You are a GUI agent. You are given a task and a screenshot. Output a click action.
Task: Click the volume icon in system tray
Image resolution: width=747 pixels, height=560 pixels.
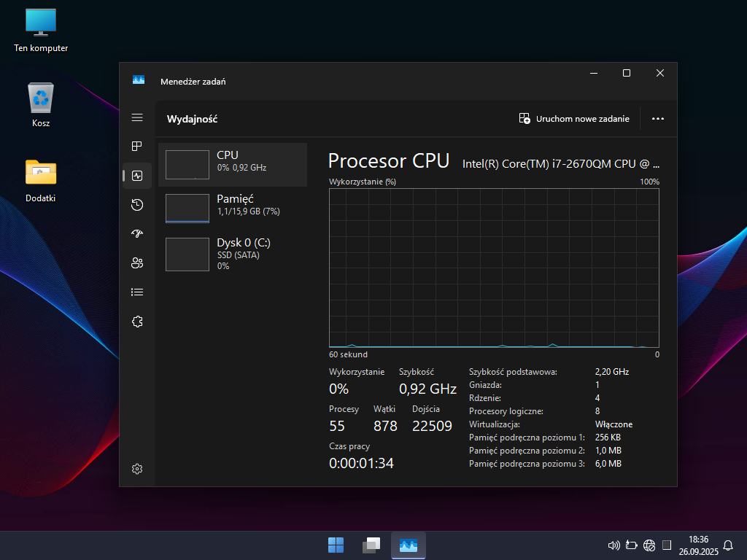tap(614, 545)
